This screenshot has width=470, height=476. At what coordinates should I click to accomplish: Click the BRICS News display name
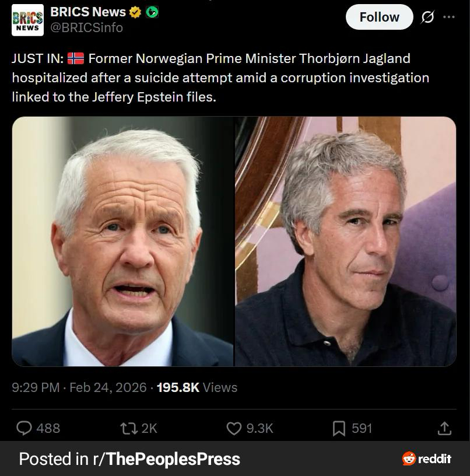[x=88, y=12]
